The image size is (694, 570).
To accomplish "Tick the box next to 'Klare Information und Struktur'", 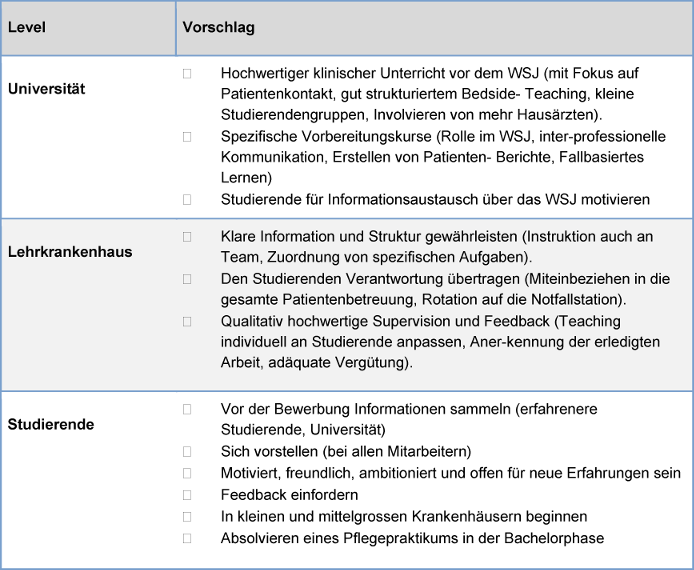I will [x=187, y=236].
